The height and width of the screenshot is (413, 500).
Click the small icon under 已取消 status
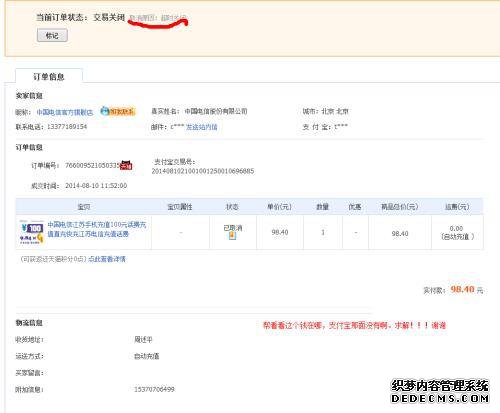click(232, 236)
